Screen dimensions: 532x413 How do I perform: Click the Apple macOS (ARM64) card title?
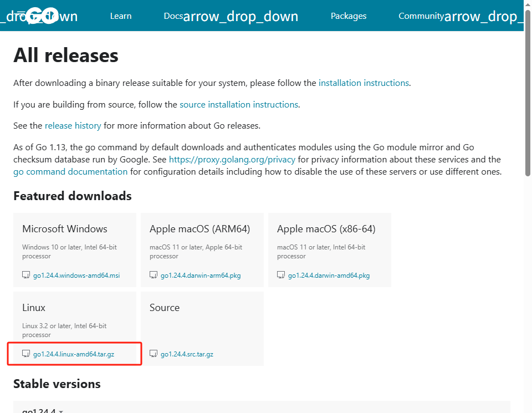[200, 229]
